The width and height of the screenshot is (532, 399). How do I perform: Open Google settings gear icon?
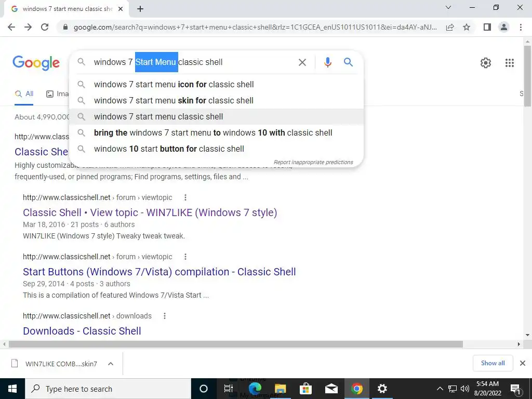point(486,63)
